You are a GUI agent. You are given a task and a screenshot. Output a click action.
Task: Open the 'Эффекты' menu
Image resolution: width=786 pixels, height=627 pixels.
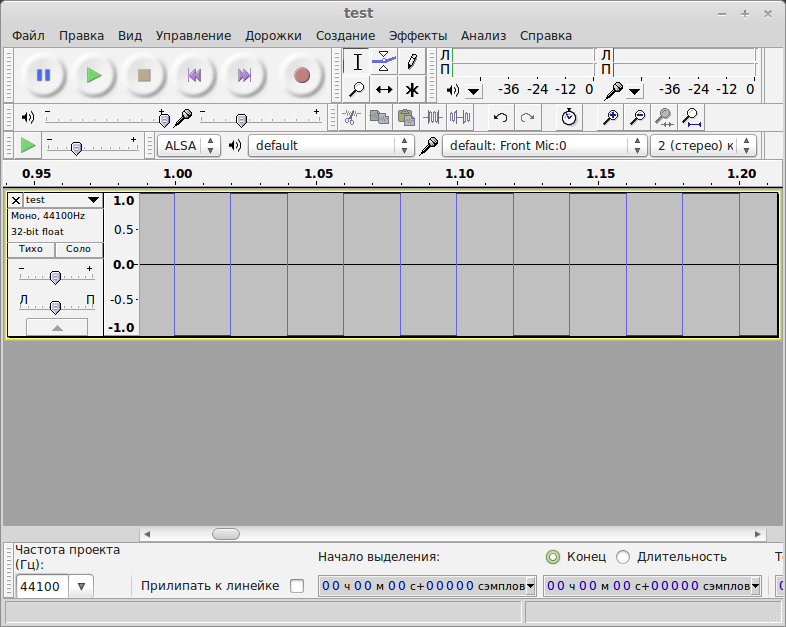coord(418,35)
